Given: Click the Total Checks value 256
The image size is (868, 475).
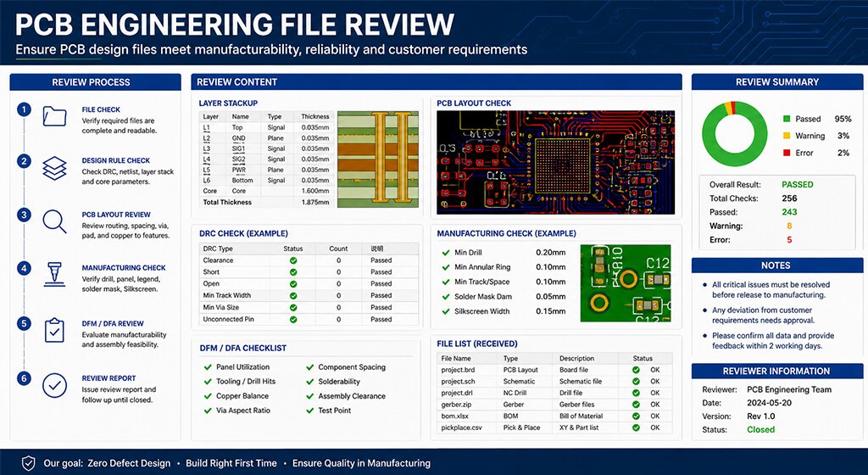Looking at the screenshot, I should 789,198.
